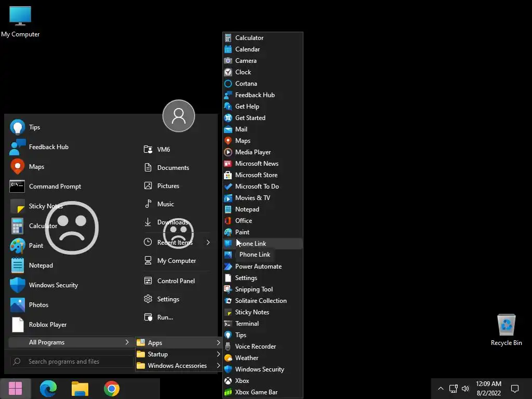Open Downloads folder from Start menu
532x399 pixels.
coord(177,222)
